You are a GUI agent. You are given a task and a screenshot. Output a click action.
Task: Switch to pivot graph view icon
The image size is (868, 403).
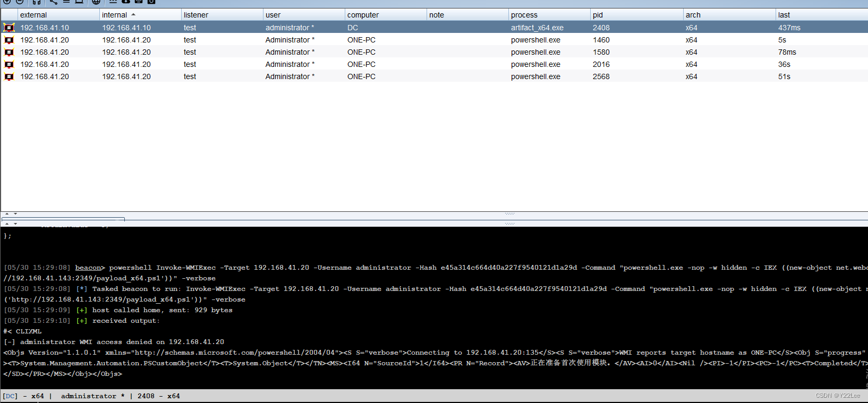point(54,2)
